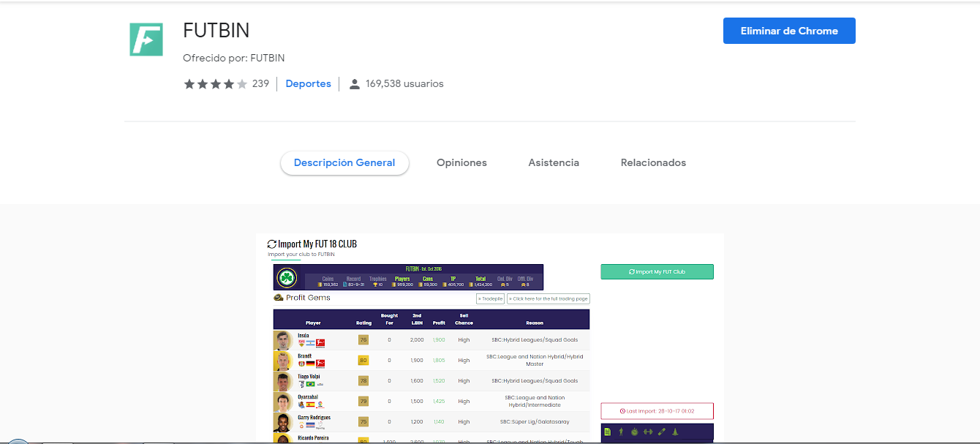Click Brandt's player portrait
980x444 pixels.
click(283, 361)
